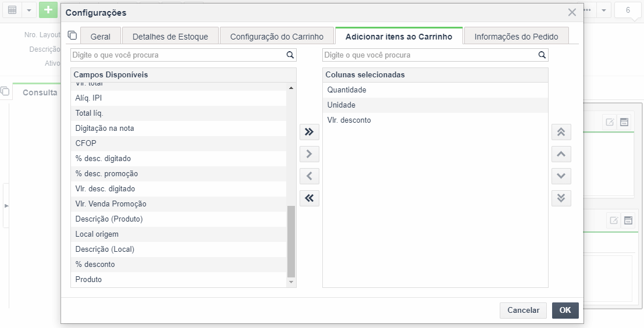
Task: Click the copy icon beside Geral tab
Action: tap(72, 35)
